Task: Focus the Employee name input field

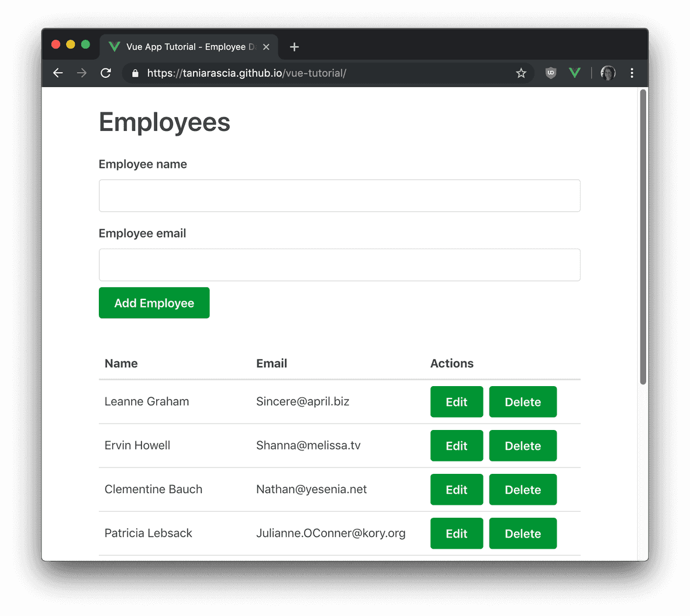Action: pyautogui.click(x=339, y=195)
